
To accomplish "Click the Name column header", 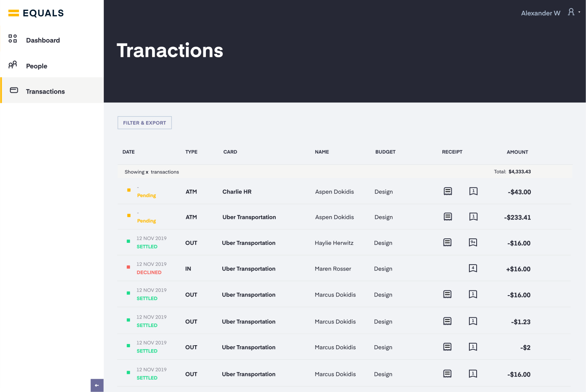I will (322, 152).
